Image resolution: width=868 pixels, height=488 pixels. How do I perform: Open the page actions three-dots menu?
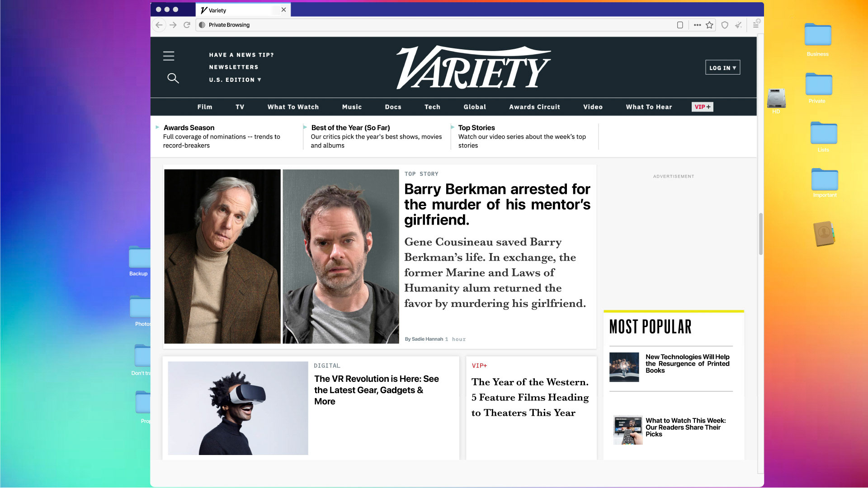697,25
